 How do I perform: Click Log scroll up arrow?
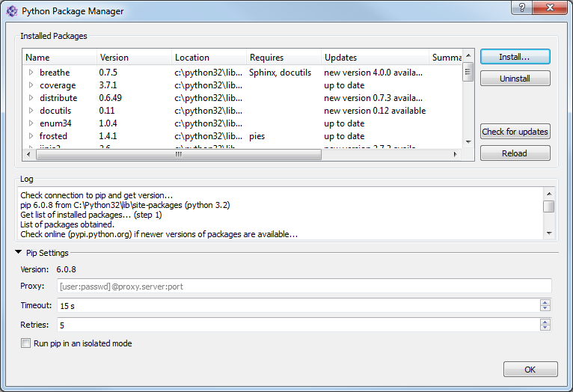549,194
